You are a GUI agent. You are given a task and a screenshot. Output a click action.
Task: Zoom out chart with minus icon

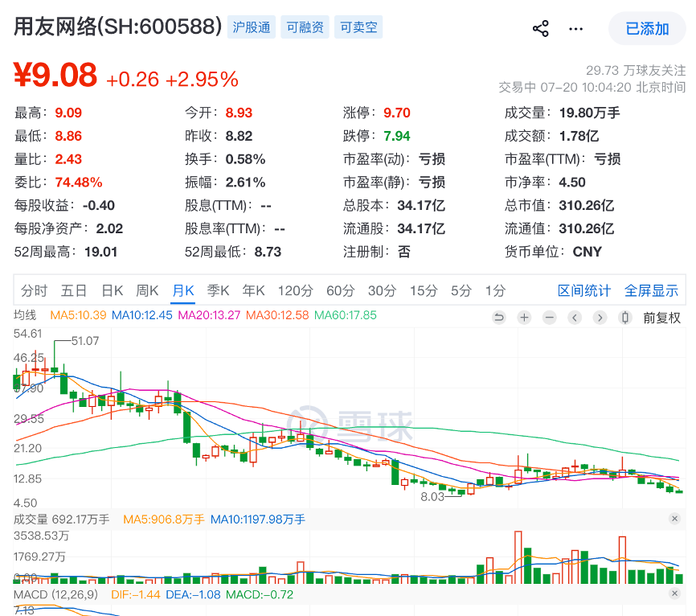click(550, 318)
